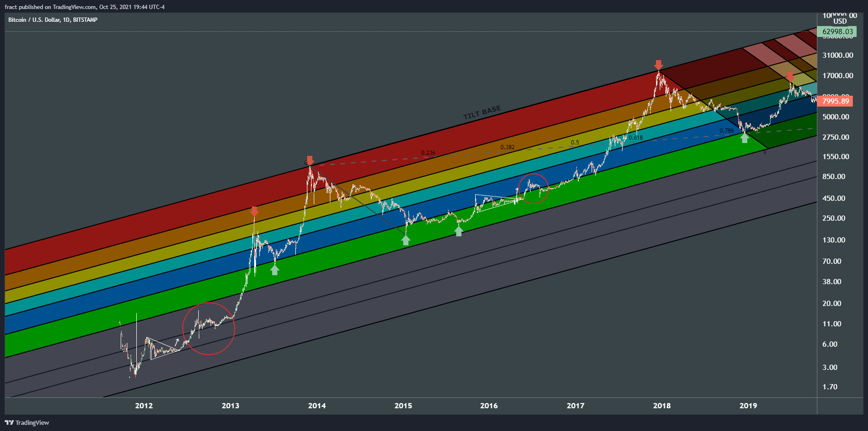Select the 0.5 Fibonacci level label
Screen dimensions: 868x431
pyautogui.click(x=575, y=143)
